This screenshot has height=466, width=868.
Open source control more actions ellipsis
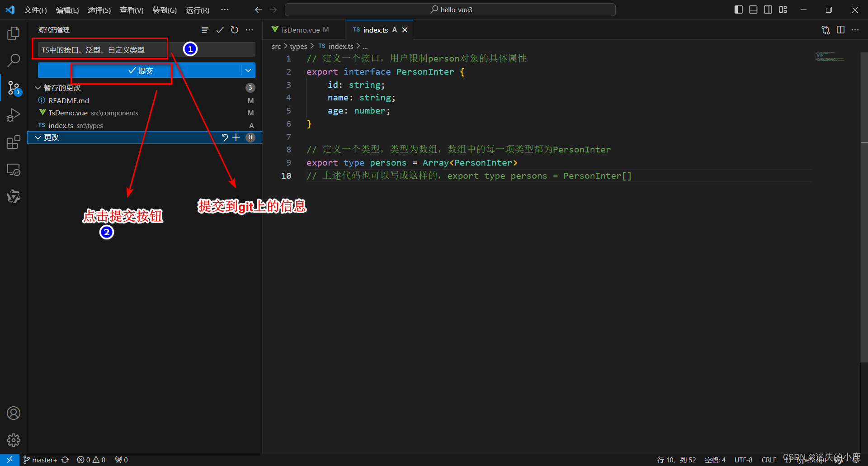[x=249, y=30]
